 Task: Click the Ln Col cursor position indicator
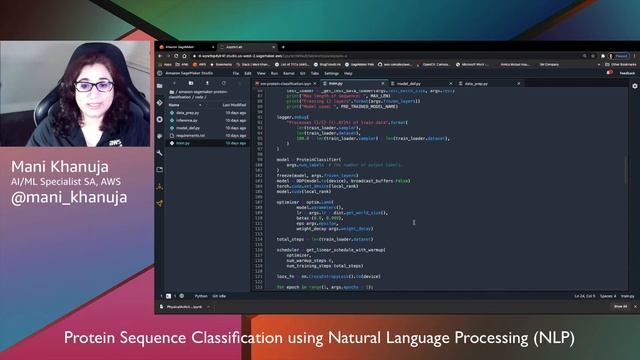pyautogui.click(x=584, y=296)
